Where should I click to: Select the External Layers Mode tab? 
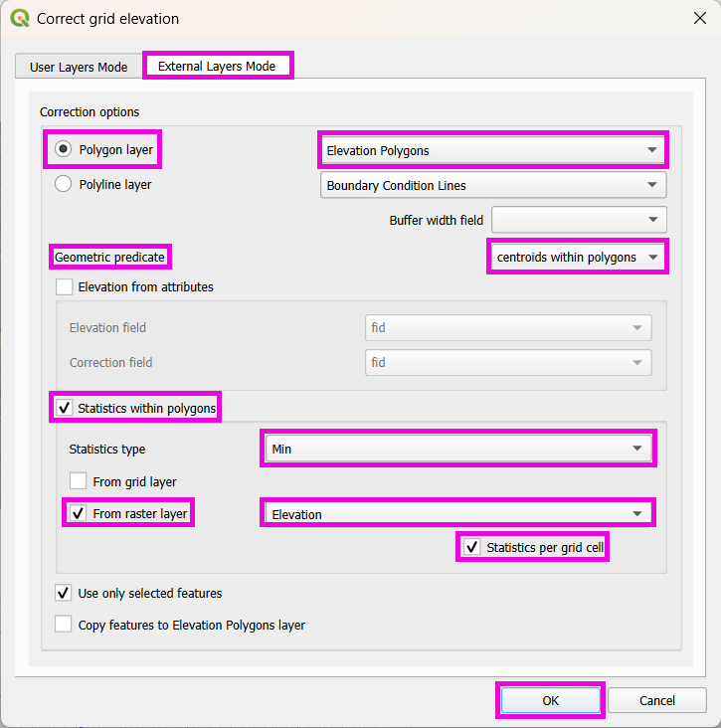point(217,66)
